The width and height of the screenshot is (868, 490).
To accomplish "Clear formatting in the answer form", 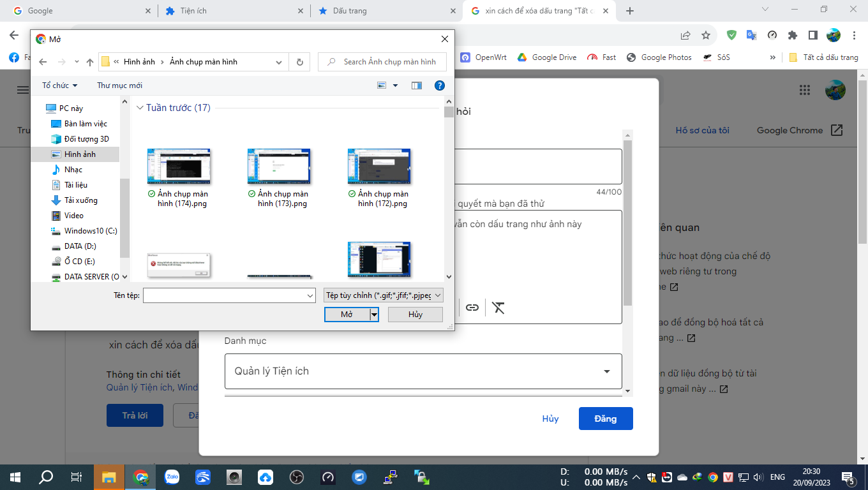I will click(x=498, y=308).
